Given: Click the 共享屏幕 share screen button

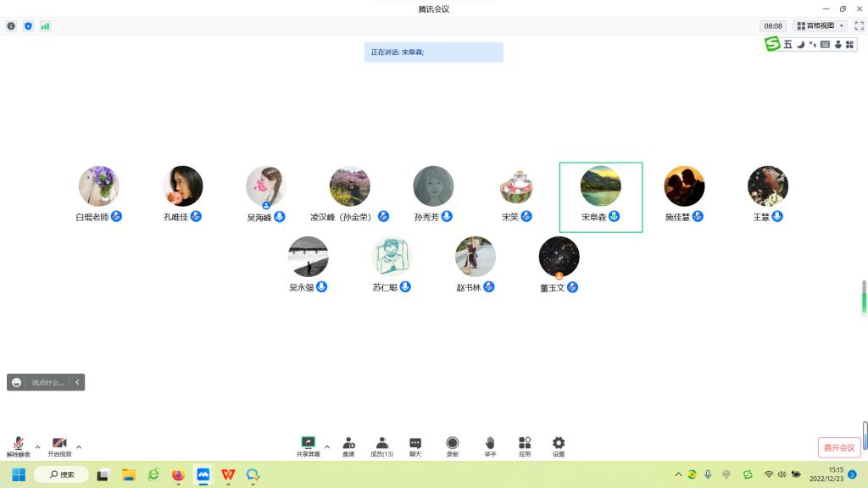Looking at the screenshot, I should coord(308,446).
